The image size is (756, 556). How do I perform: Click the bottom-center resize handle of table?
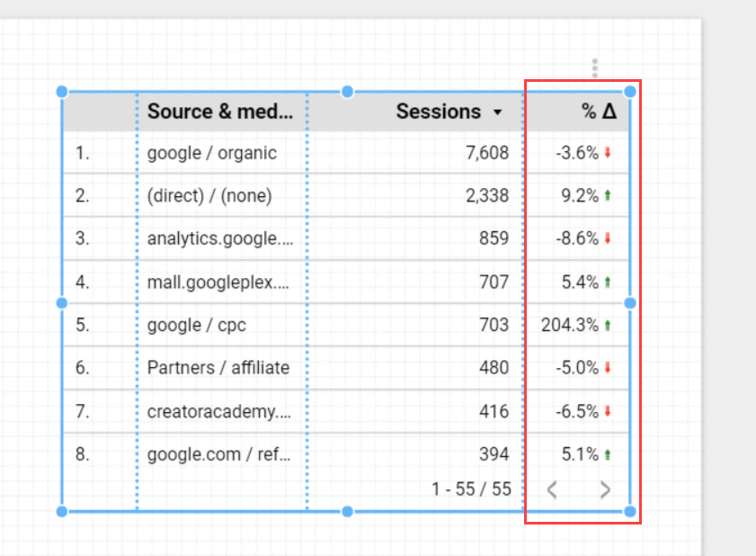(x=347, y=512)
